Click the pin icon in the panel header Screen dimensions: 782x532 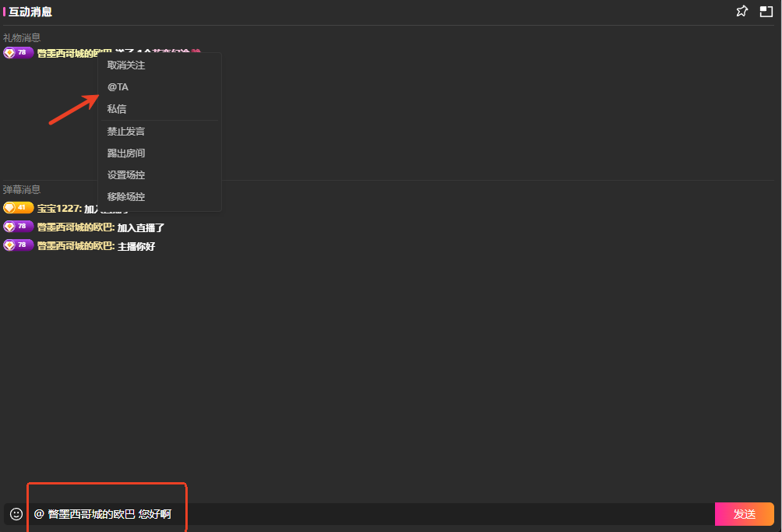click(741, 12)
